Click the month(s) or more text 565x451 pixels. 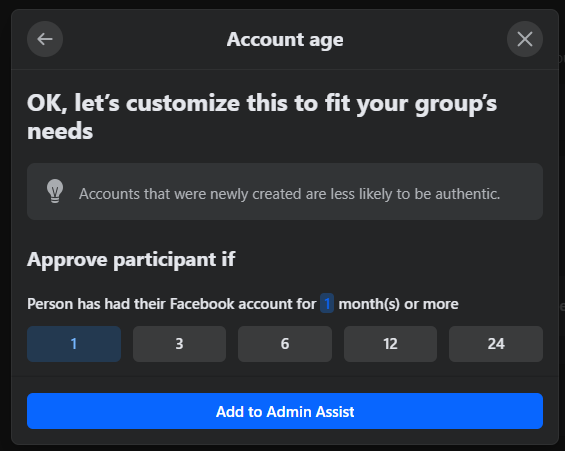(x=398, y=304)
